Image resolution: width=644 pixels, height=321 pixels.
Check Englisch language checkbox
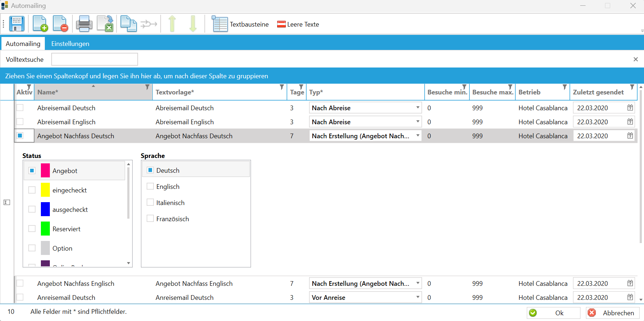[150, 186]
